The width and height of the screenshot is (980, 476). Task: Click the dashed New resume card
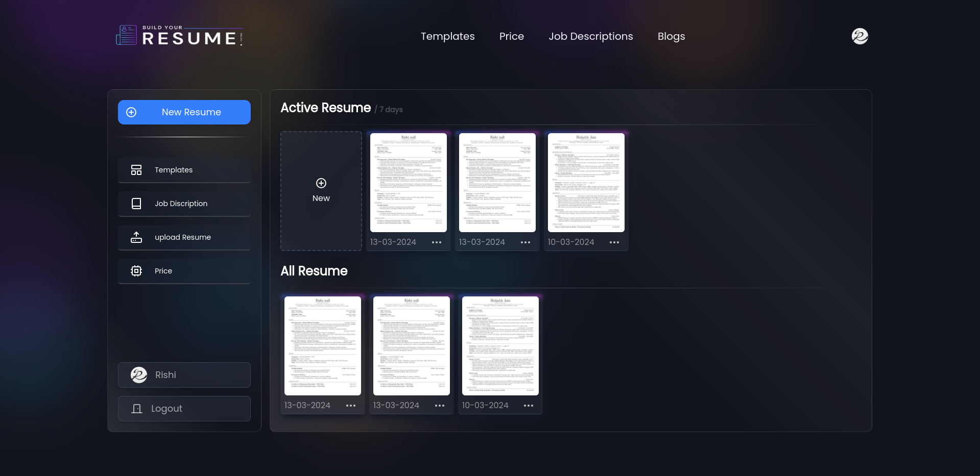[321, 191]
